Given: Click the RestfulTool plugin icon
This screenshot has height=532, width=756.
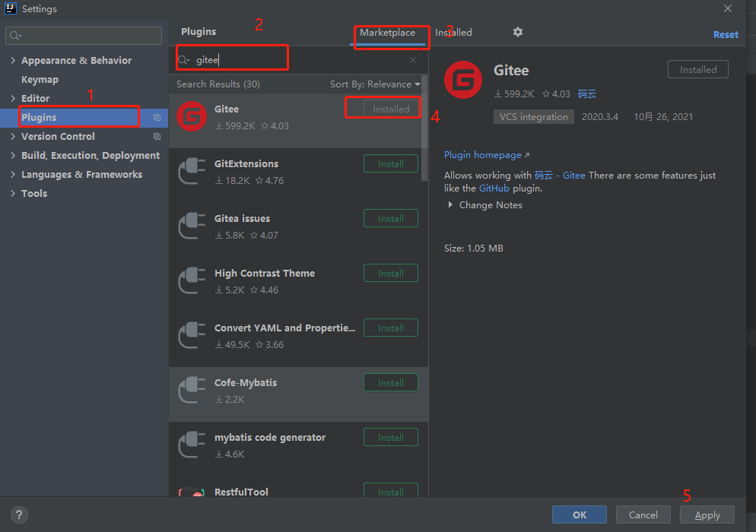Looking at the screenshot, I should (x=192, y=492).
